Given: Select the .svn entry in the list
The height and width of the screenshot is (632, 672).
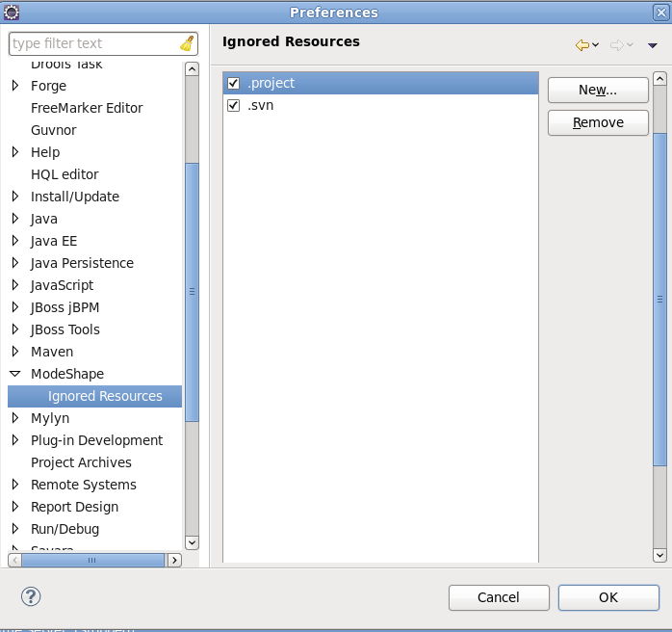Looking at the screenshot, I should click(x=380, y=105).
